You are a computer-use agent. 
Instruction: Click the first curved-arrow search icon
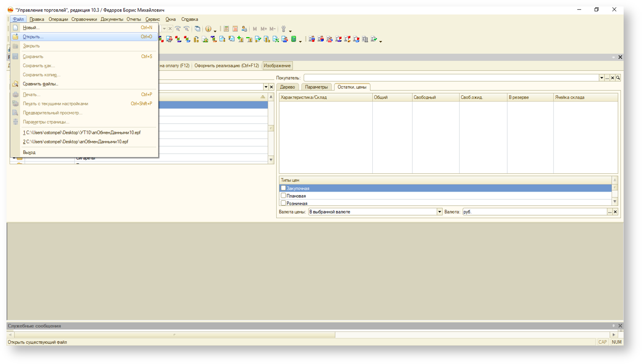(178, 29)
